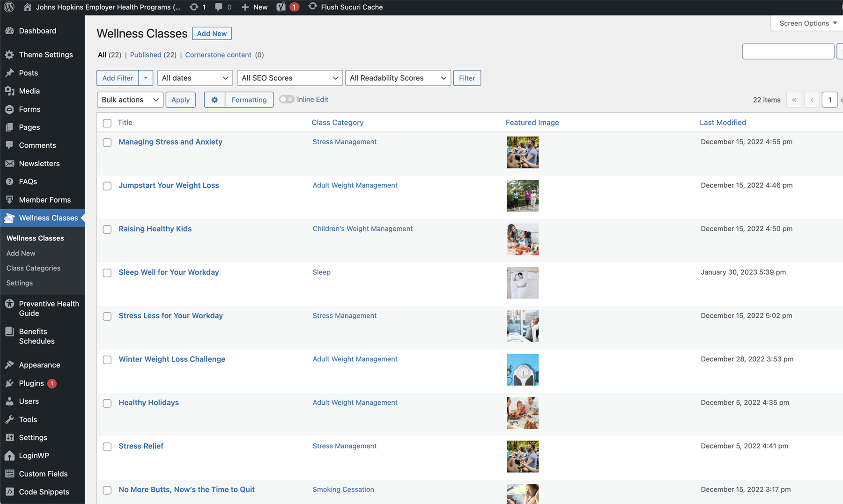
Task: Open the Yoast SEO notifications icon
Action: click(281, 7)
